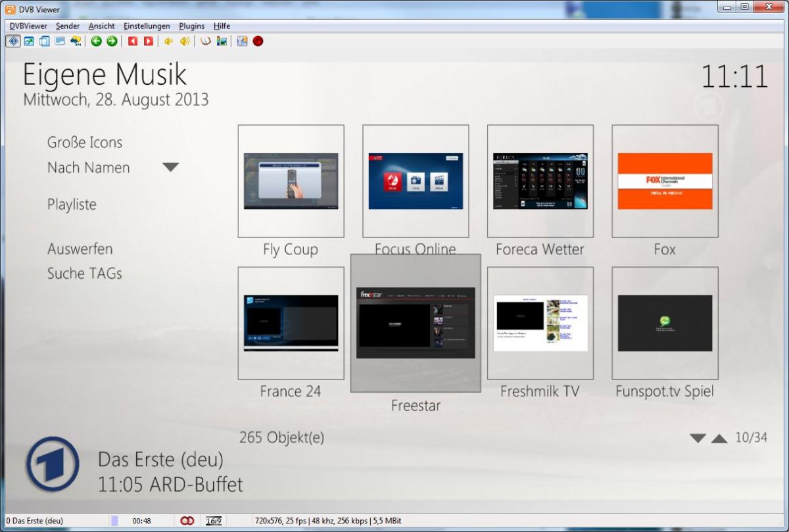
Task: Click status bar channel name 0 Das Erste (deu)
Action: [34, 521]
